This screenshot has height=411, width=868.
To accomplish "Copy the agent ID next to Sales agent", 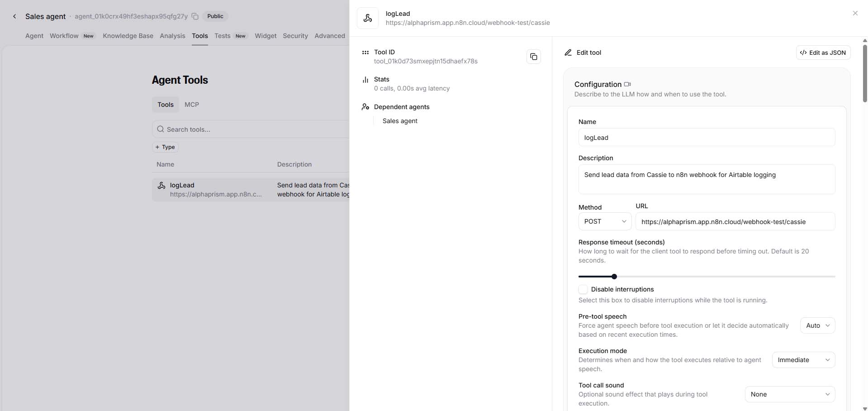I will [195, 16].
